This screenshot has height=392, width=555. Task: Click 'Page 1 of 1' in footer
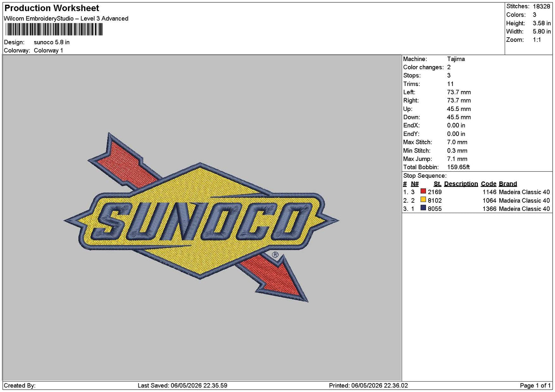click(x=535, y=385)
